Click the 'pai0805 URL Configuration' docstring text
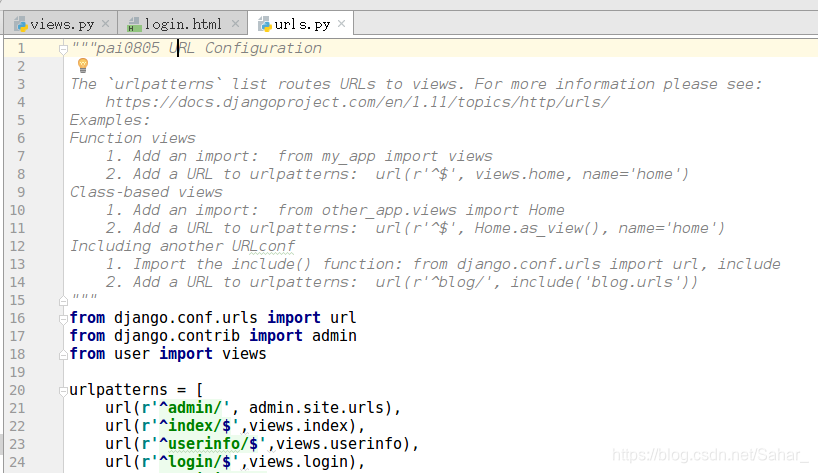818x473 pixels. click(x=209, y=48)
